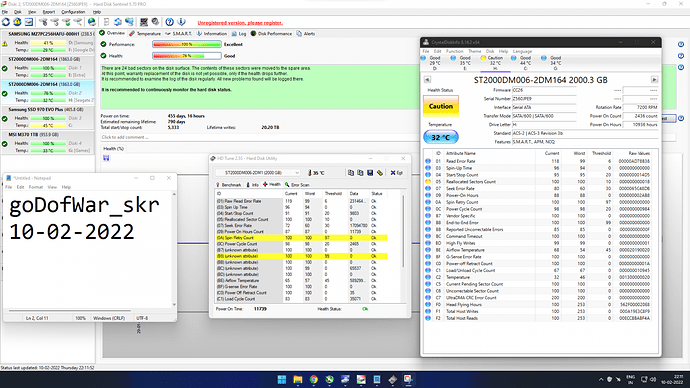The height and width of the screenshot is (388, 690).
Task: Click the Health 76 % bar
Action: [x=187, y=56]
